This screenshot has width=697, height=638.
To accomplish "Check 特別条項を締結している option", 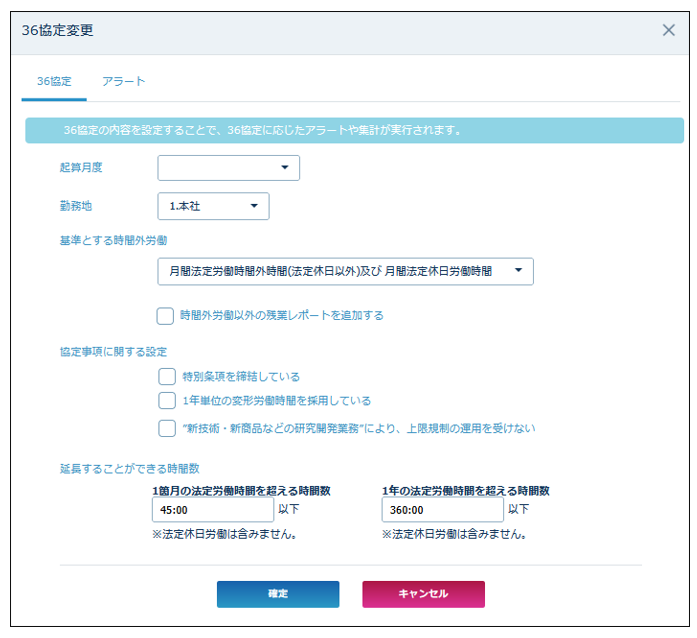I will pyautogui.click(x=167, y=376).
